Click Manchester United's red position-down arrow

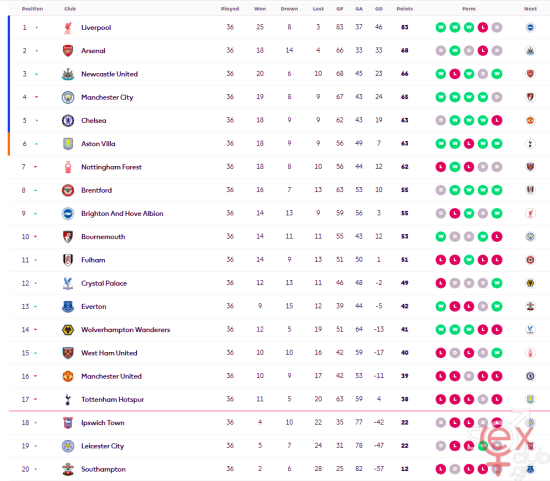point(35,376)
